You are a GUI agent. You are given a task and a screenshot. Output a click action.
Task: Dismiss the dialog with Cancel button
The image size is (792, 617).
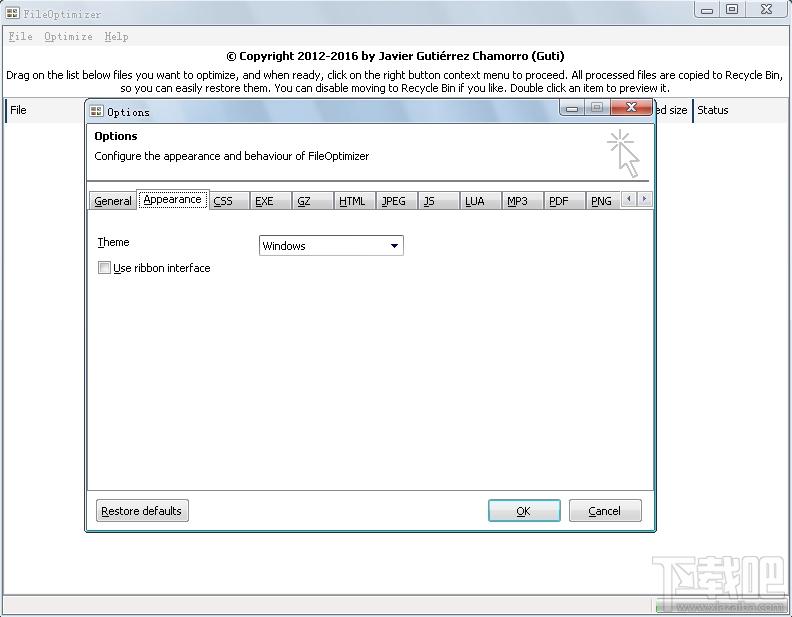[605, 511]
